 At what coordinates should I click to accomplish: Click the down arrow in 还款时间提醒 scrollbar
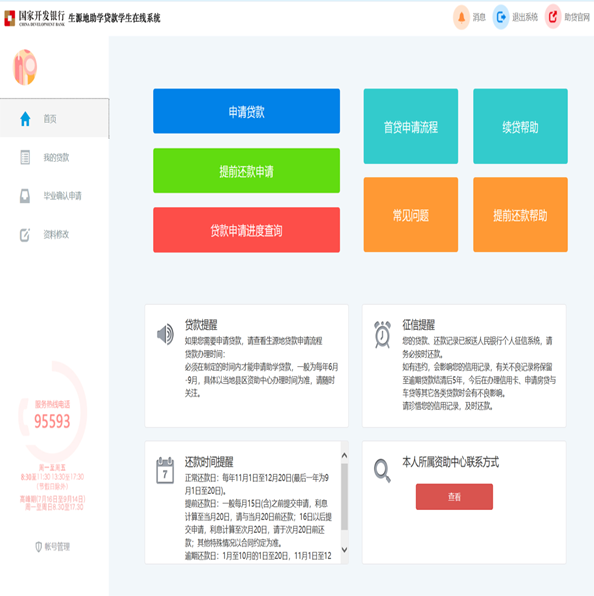click(x=344, y=550)
